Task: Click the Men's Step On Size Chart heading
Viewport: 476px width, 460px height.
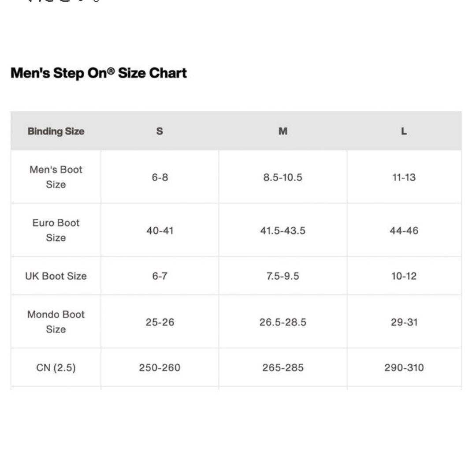Action: [99, 73]
